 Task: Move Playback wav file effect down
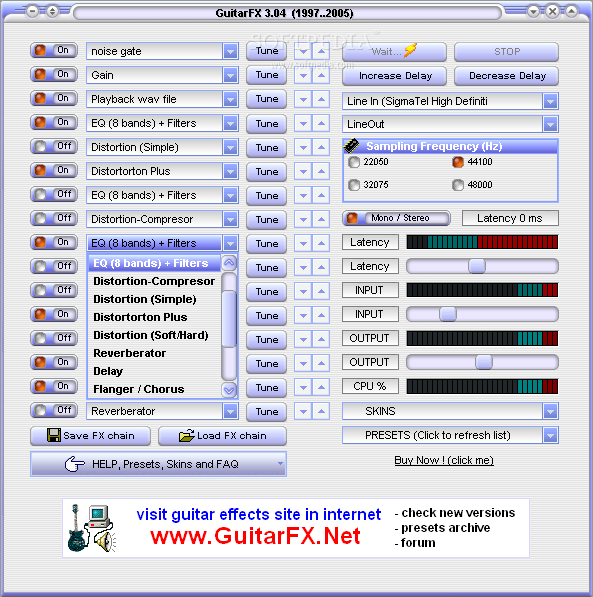click(303, 99)
